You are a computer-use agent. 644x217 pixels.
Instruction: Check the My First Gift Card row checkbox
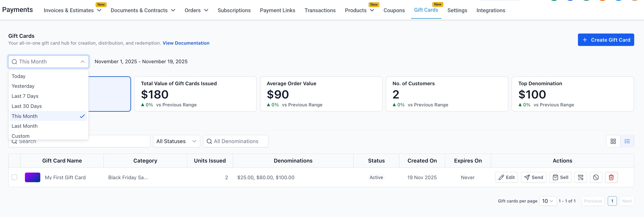[14, 177]
